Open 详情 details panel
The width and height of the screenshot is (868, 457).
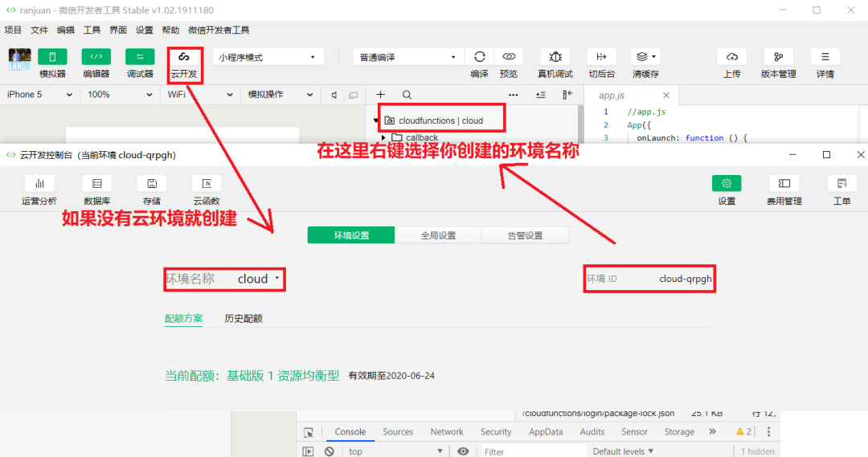coord(825,57)
